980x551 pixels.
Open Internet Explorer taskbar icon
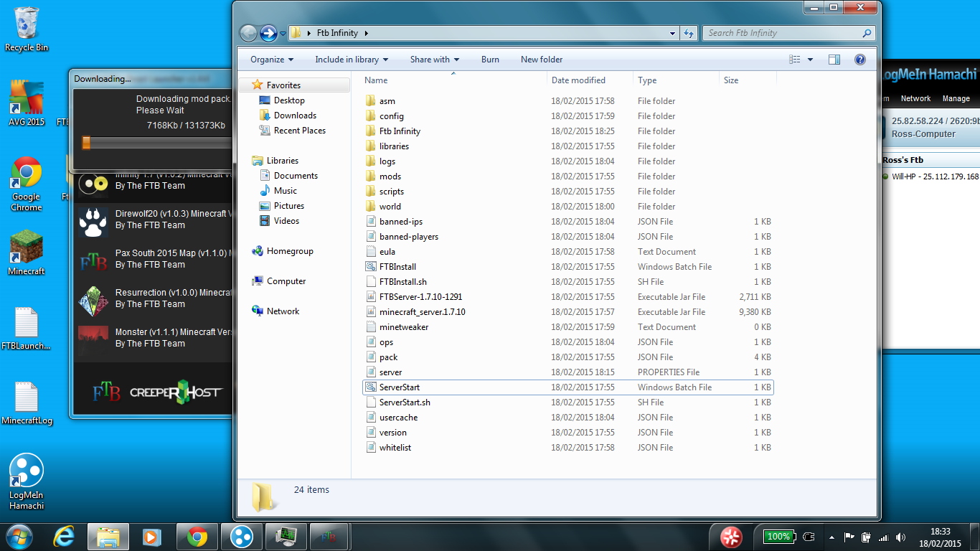pyautogui.click(x=64, y=537)
